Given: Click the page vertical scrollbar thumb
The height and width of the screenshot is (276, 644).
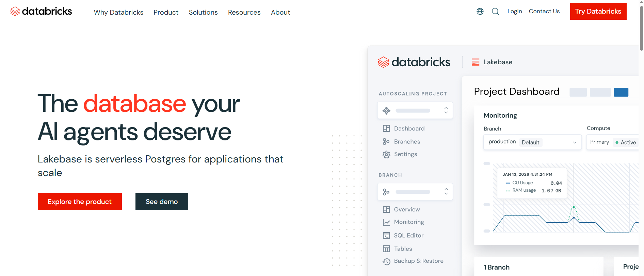Looking at the screenshot, I should (x=641, y=29).
